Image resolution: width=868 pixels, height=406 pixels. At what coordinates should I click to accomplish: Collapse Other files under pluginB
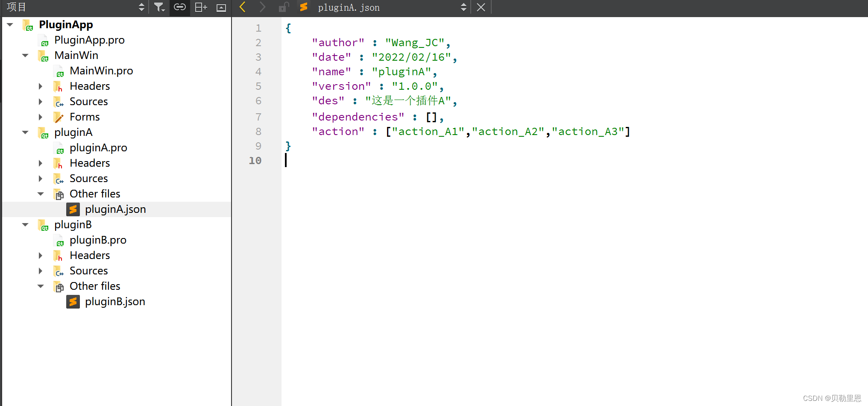click(41, 286)
